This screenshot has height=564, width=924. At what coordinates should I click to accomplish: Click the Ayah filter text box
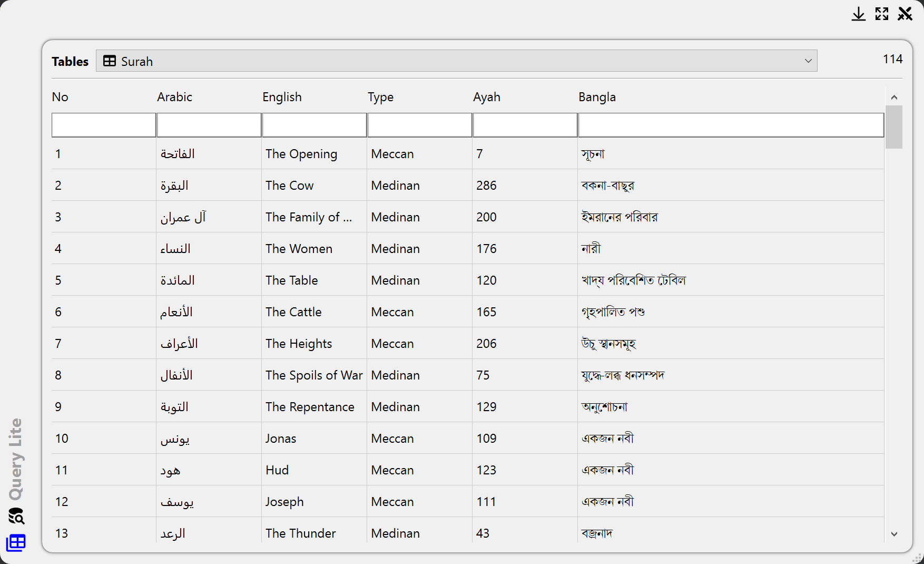525,125
